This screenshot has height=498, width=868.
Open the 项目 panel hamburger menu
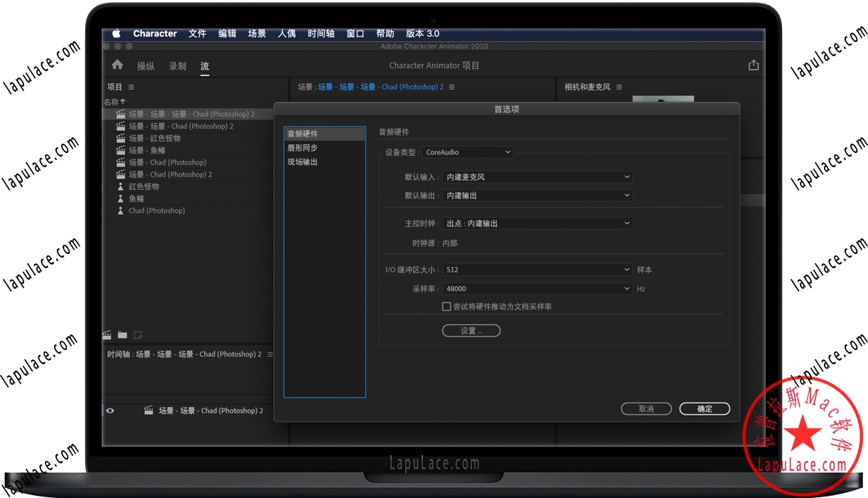pos(132,86)
